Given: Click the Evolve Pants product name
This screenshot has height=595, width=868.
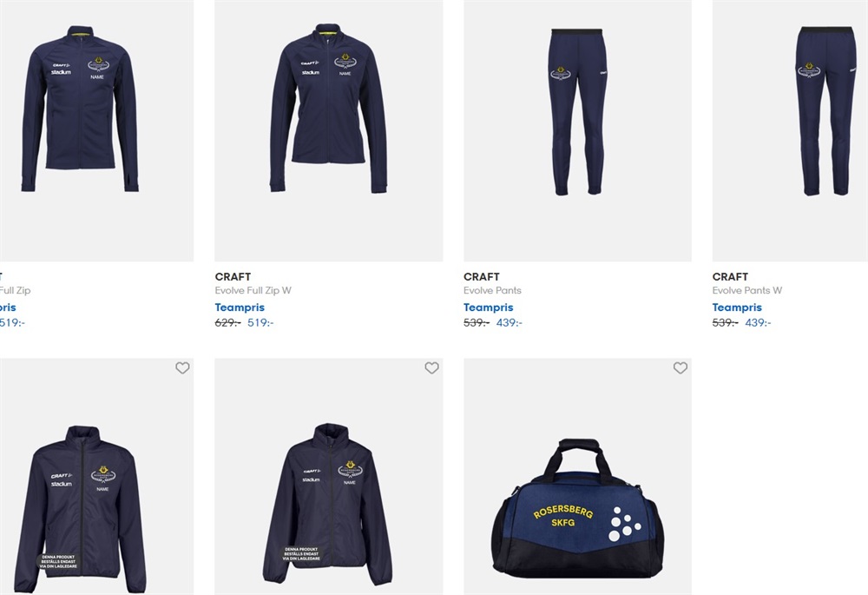Looking at the screenshot, I should pyautogui.click(x=492, y=290).
